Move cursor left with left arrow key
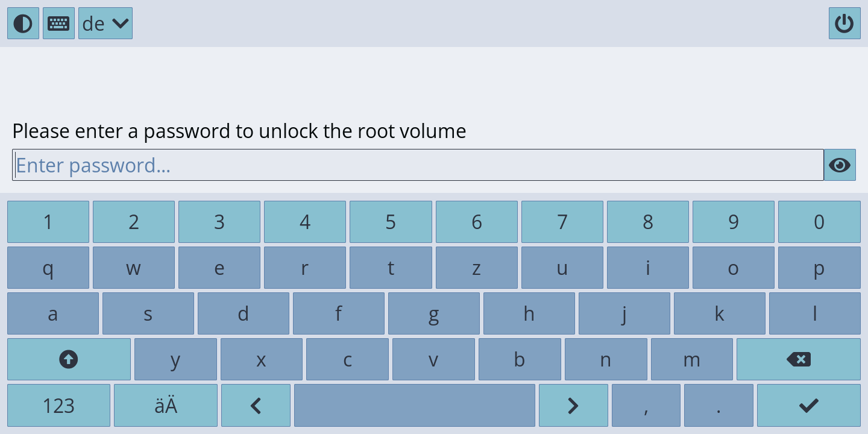Image resolution: width=868 pixels, height=434 pixels. [x=256, y=406]
